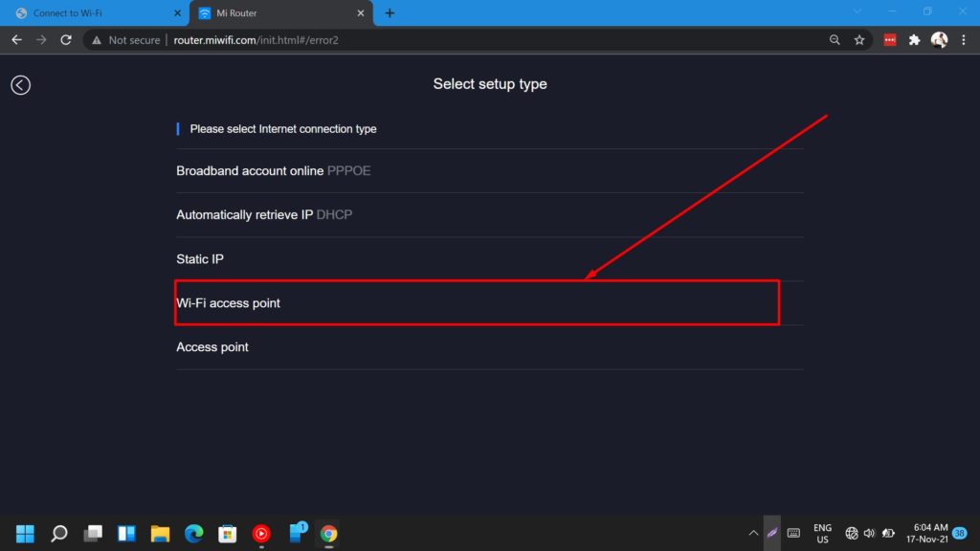Choose Automatically retrieve IP DHCP
This screenshot has height=551, width=980.
coord(489,215)
